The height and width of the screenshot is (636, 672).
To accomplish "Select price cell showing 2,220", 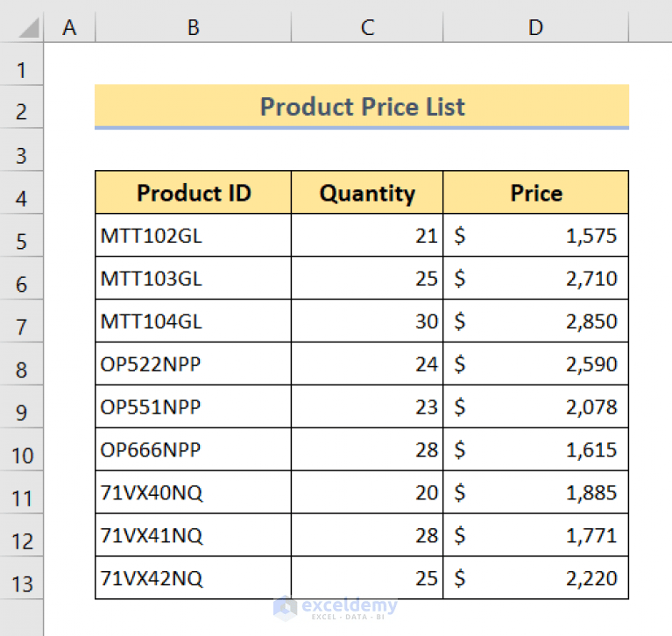I will (x=535, y=578).
